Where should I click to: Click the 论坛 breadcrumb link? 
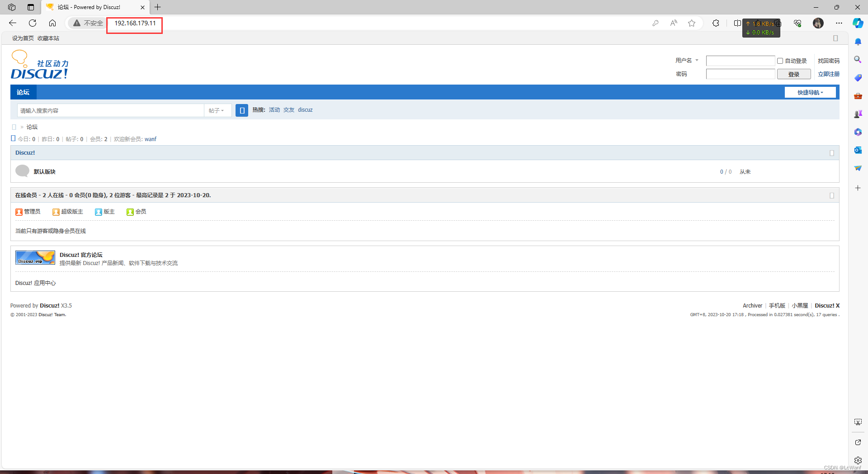(x=32, y=127)
